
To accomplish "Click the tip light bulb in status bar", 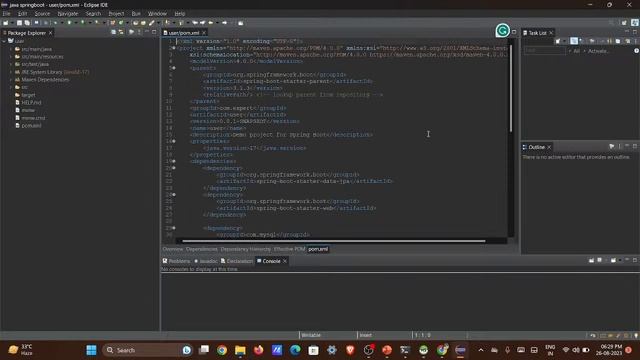I will [x=636, y=336].
